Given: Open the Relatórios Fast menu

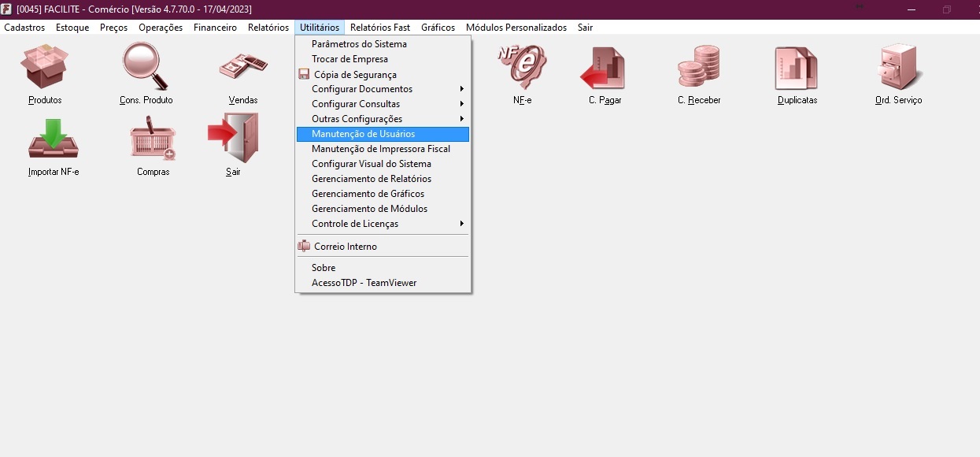Looking at the screenshot, I should coord(380,28).
